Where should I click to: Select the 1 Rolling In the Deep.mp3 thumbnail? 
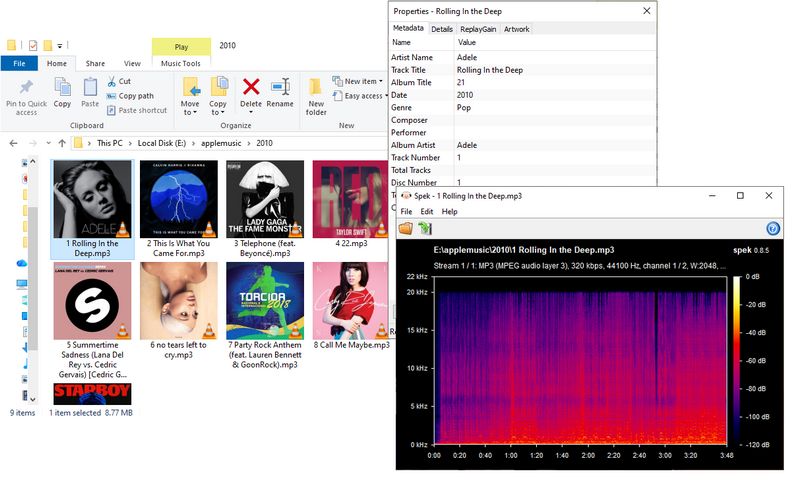pyautogui.click(x=92, y=199)
